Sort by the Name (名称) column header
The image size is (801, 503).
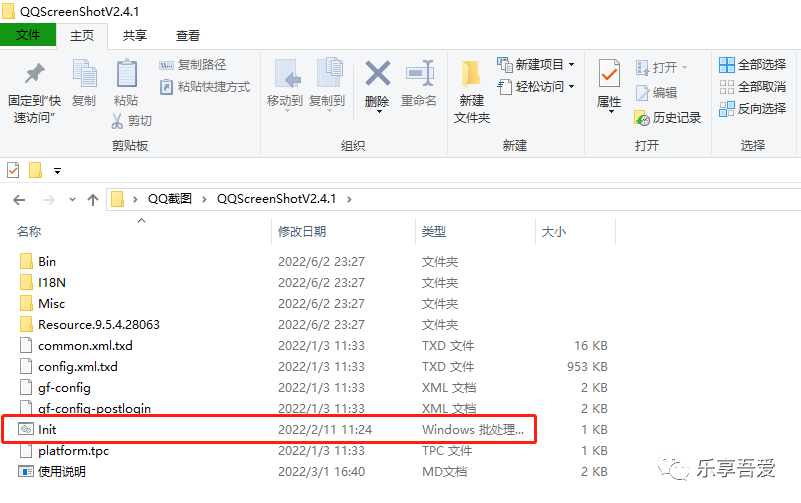[29, 232]
